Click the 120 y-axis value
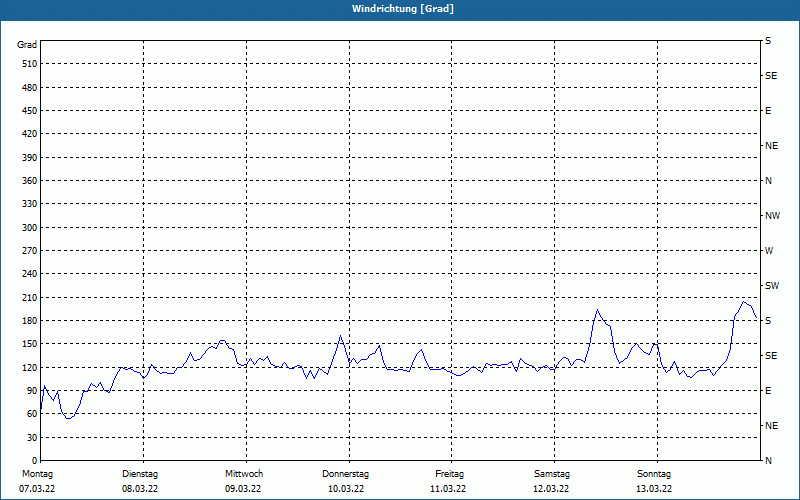Image resolution: width=800 pixels, height=500 pixels. (x=30, y=367)
